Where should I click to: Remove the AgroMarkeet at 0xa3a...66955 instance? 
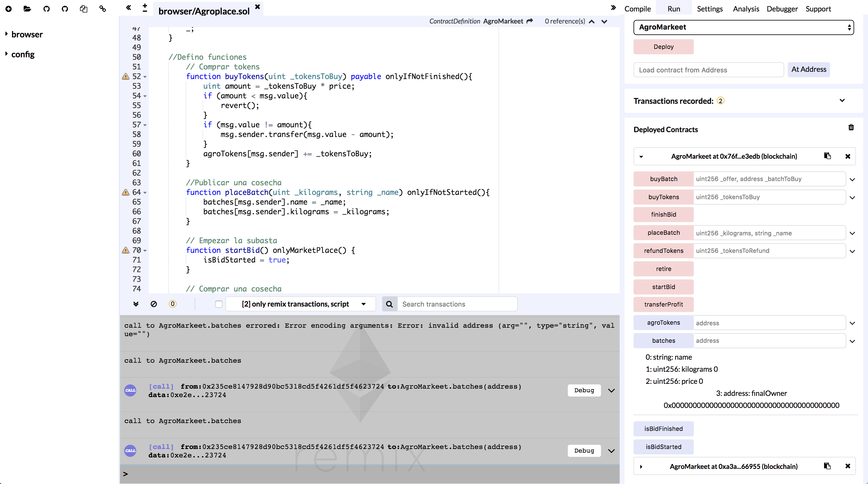(x=848, y=466)
